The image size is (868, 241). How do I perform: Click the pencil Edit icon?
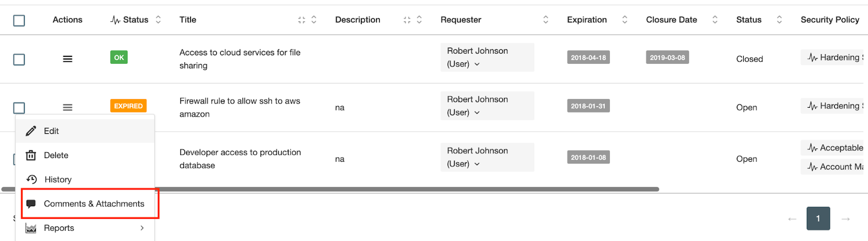tap(31, 131)
